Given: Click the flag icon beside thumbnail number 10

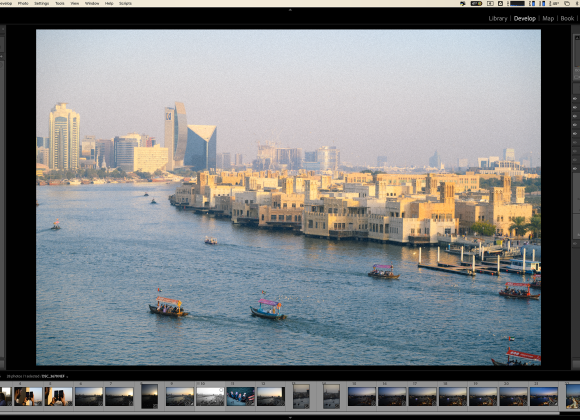Looking at the screenshot, I should click(x=198, y=384).
